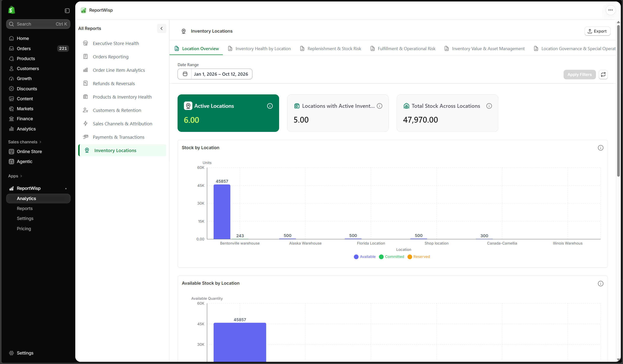Open Inventory Value & Asset Management tab

click(x=485, y=48)
